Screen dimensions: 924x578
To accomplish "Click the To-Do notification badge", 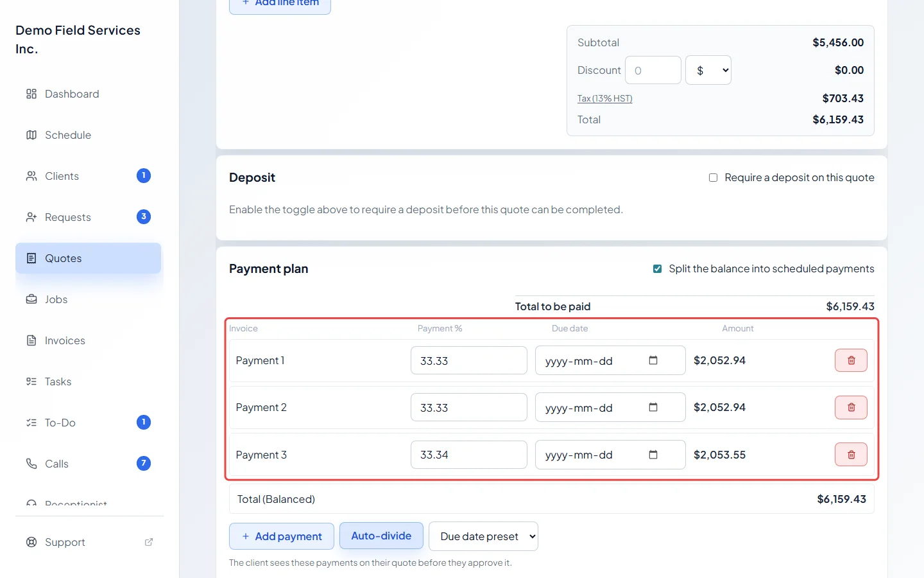I will click(x=144, y=422).
